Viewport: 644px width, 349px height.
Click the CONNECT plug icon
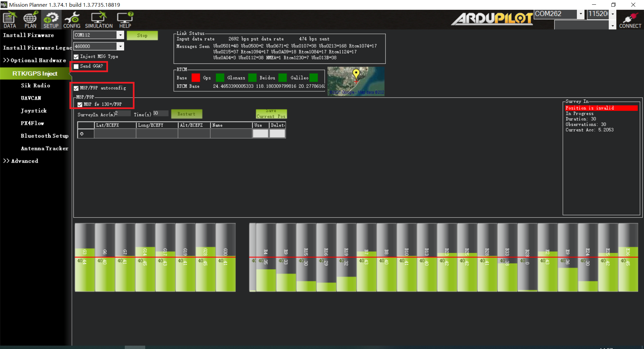[630, 20]
